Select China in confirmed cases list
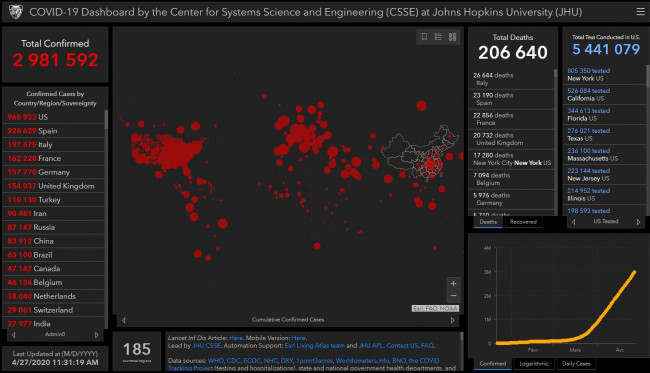The image size is (650, 373). click(x=54, y=241)
